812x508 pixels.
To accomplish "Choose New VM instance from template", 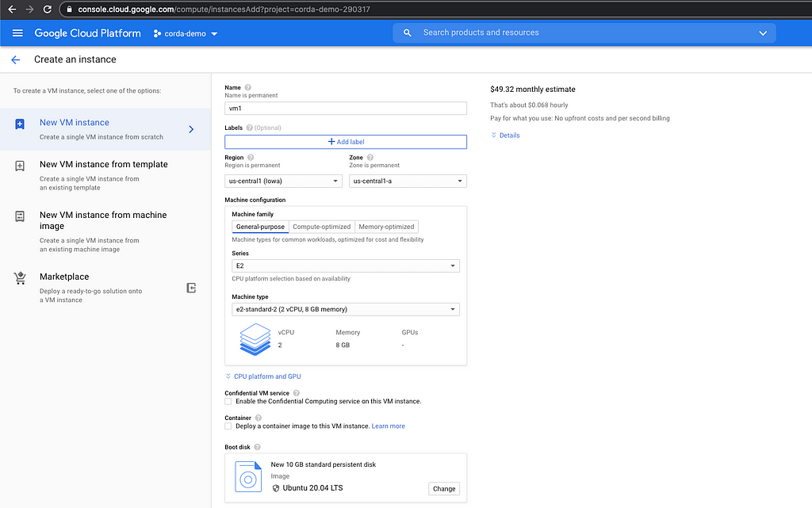I will pos(105,175).
